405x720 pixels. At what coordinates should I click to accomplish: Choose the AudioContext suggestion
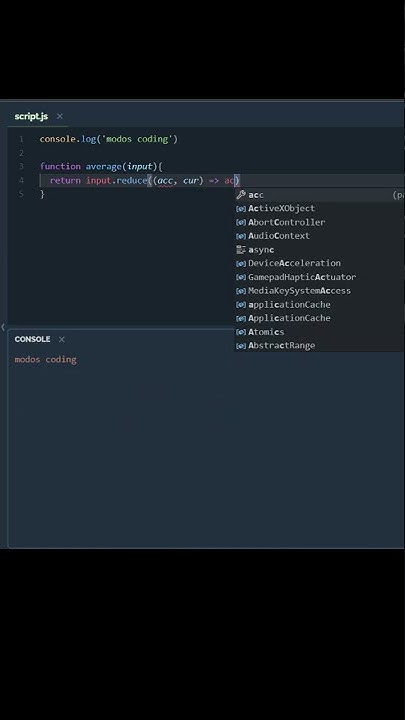point(320,236)
